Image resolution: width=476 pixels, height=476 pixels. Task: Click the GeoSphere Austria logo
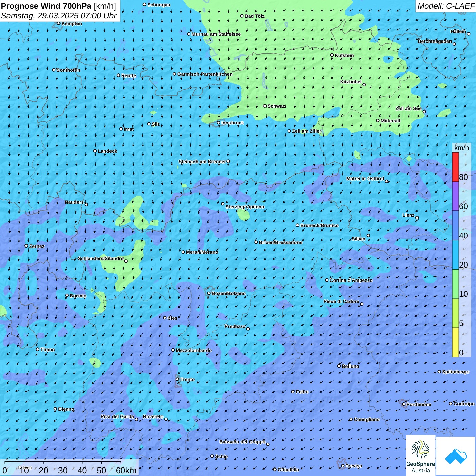pyautogui.click(x=421, y=455)
